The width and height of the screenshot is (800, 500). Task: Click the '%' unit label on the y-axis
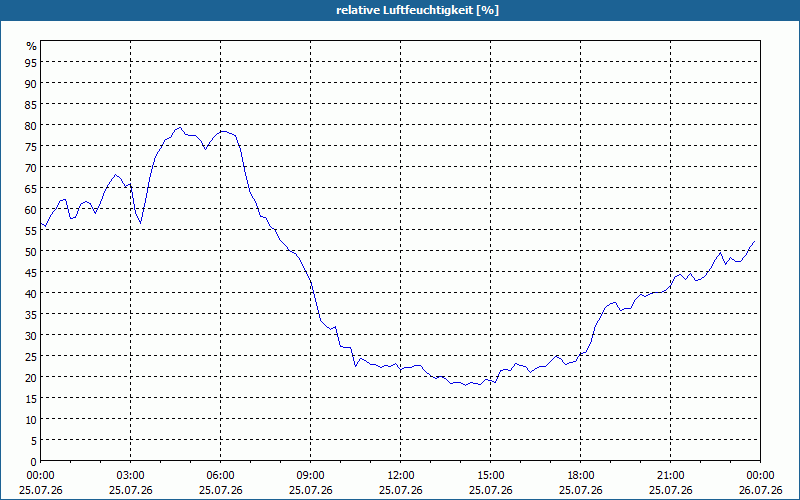tap(32, 46)
